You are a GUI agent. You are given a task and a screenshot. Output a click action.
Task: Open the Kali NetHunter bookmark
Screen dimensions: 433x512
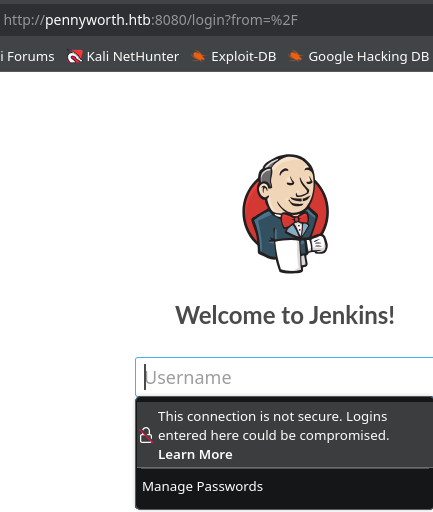click(x=123, y=56)
